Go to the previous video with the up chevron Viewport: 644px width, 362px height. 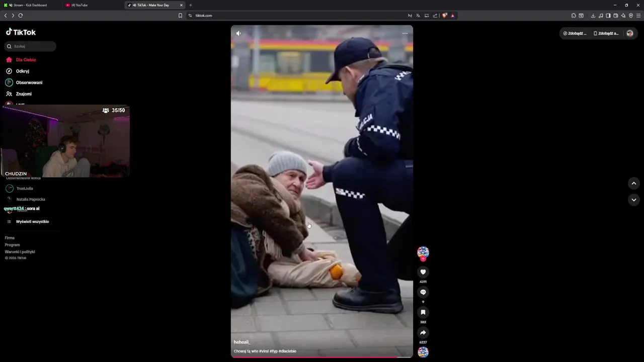[634, 184]
